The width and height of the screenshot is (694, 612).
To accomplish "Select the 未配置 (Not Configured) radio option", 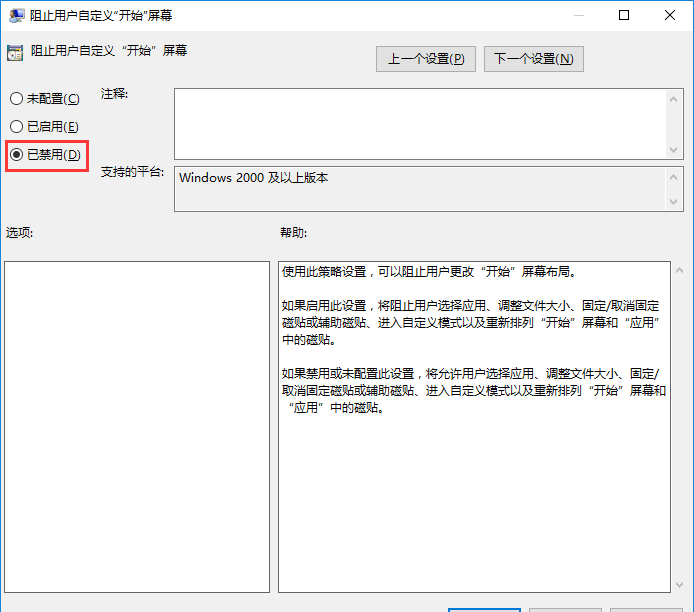I will [x=16, y=98].
